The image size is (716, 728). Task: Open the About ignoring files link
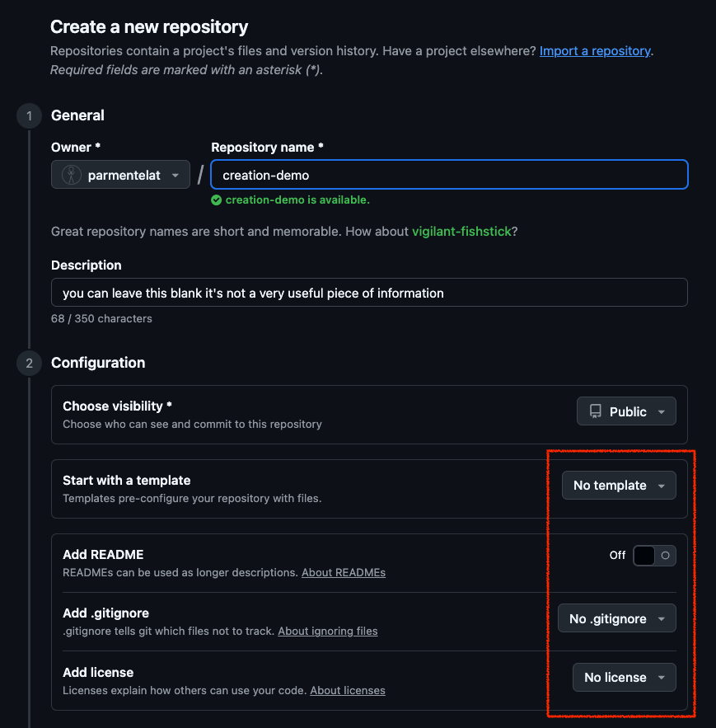[x=327, y=631]
